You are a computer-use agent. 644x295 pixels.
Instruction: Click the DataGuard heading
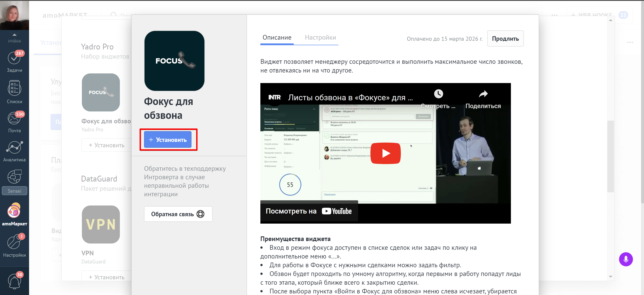(99, 179)
